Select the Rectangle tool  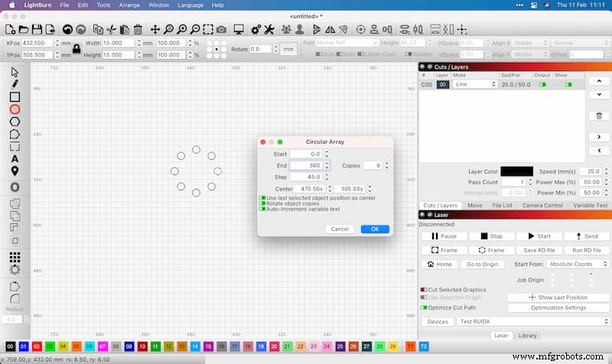pyautogui.click(x=15, y=97)
